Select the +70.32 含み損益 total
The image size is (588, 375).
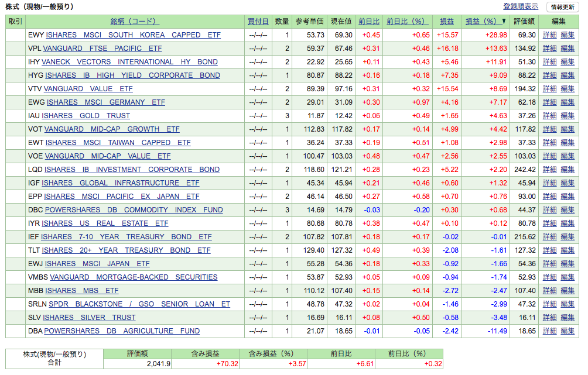227,364
